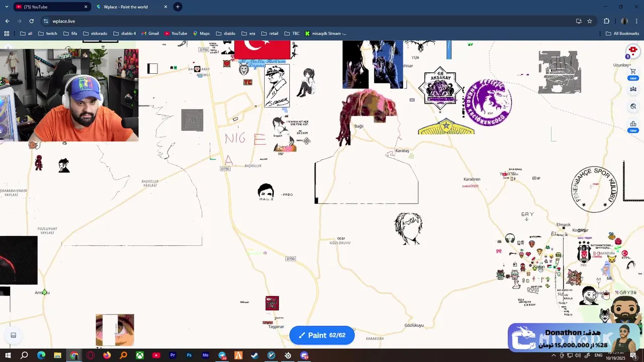Launch Microsoft Edge from the taskbar
The height and width of the screenshot is (362, 644).
click(x=41, y=355)
